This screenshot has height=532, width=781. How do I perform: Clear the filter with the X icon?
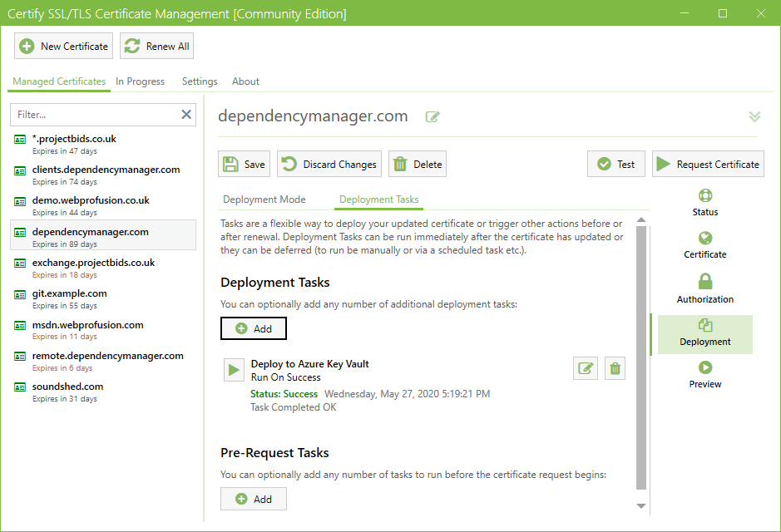click(186, 115)
